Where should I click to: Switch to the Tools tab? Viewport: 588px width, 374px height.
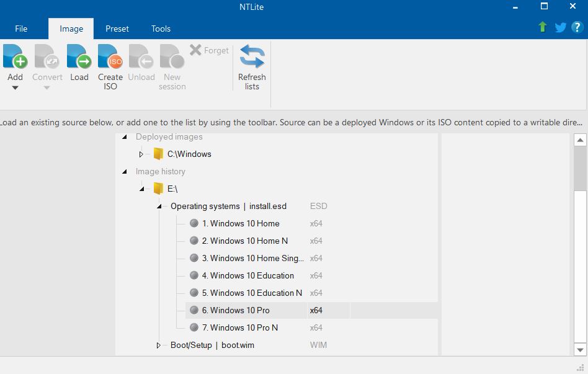tap(161, 29)
